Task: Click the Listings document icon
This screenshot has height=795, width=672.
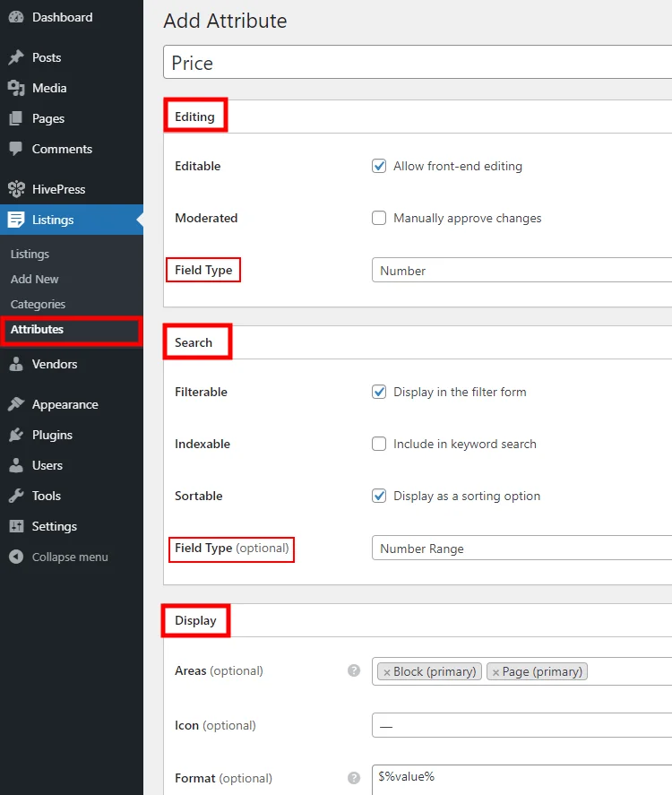Action: [16, 220]
